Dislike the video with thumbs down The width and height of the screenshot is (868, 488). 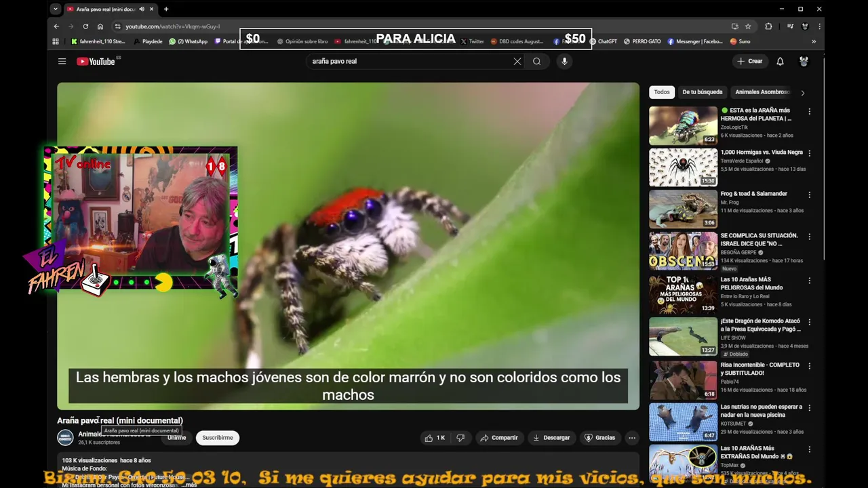460,438
